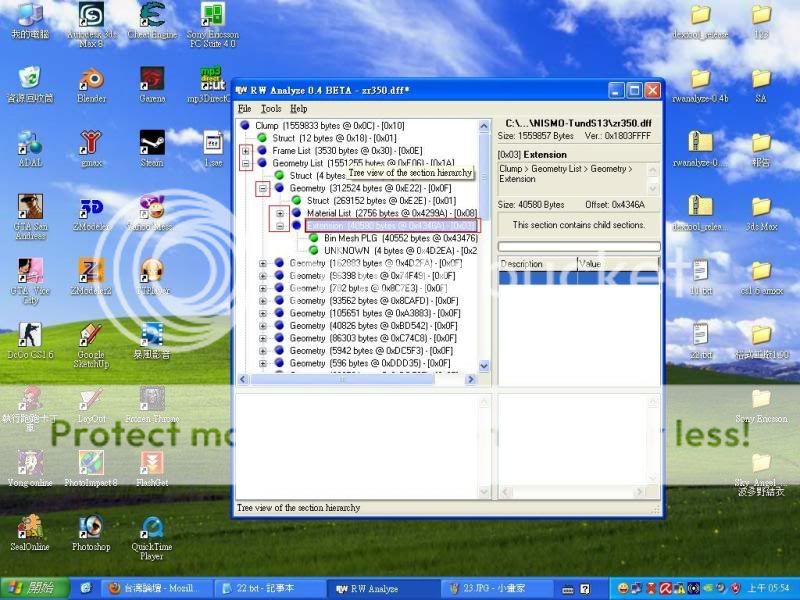Switch to the 22.txt Notepad taskbar button
The height and width of the screenshot is (600, 800).
pos(267,589)
